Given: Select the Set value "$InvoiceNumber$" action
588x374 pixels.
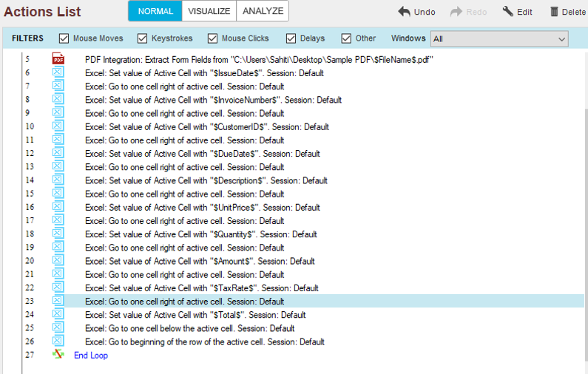Looking at the screenshot, I should [x=213, y=100].
